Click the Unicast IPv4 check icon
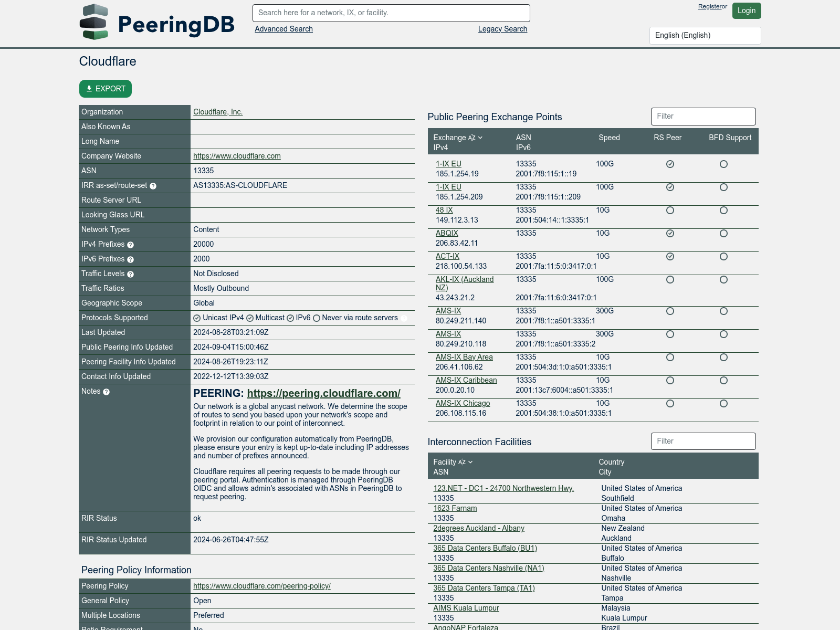Image resolution: width=840 pixels, height=630 pixels. click(197, 318)
